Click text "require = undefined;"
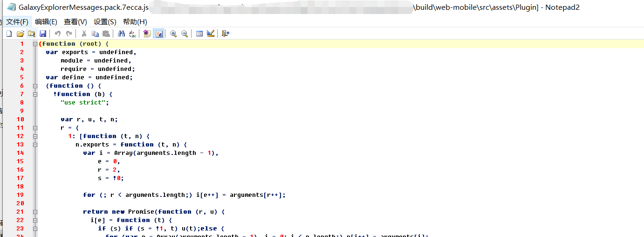644x237 pixels. (98, 69)
